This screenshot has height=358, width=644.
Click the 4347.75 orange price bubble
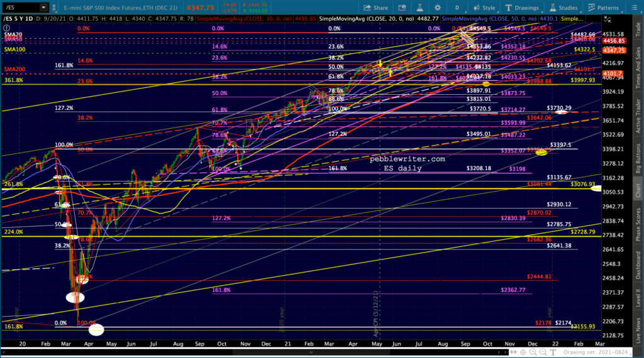click(614, 50)
